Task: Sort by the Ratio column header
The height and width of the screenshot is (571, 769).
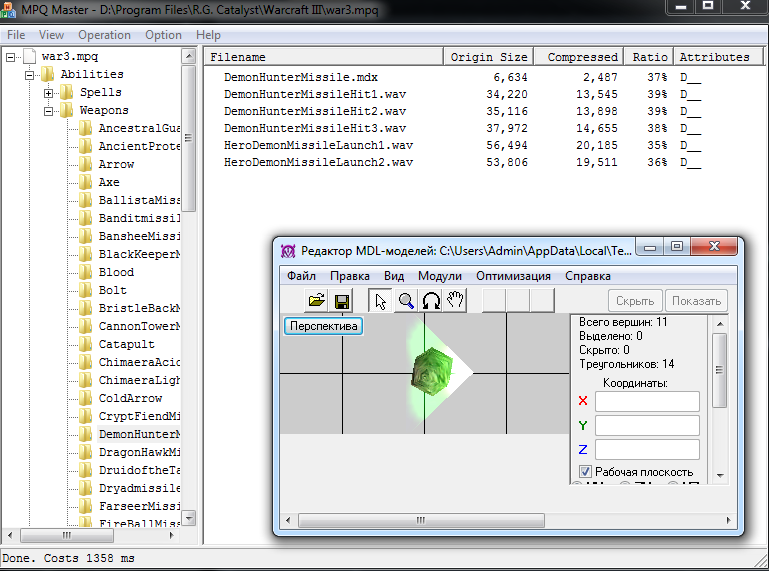Action: pos(648,57)
